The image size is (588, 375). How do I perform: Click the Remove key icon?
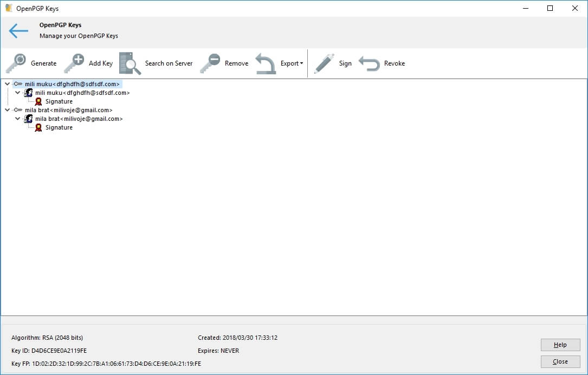coord(210,63)
